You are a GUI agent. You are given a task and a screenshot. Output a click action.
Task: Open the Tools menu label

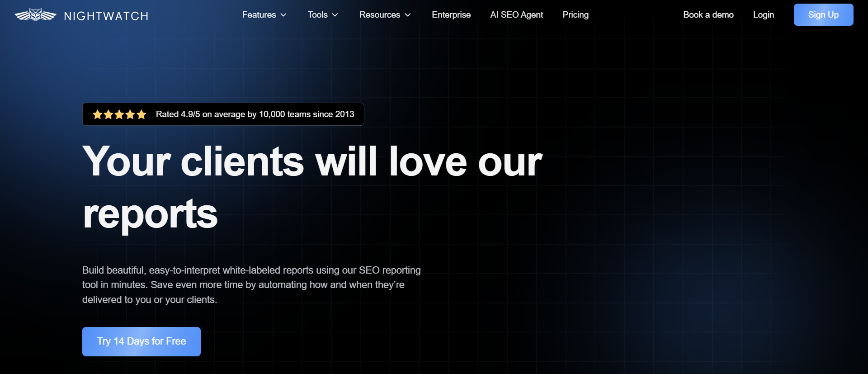[x=317, y=15]
